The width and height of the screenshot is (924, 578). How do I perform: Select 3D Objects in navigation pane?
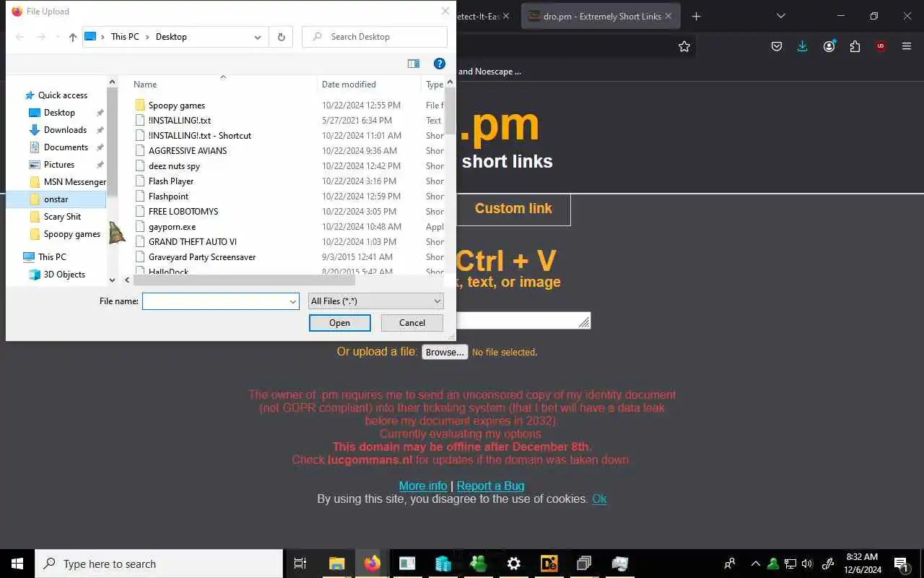click(64, 275)
